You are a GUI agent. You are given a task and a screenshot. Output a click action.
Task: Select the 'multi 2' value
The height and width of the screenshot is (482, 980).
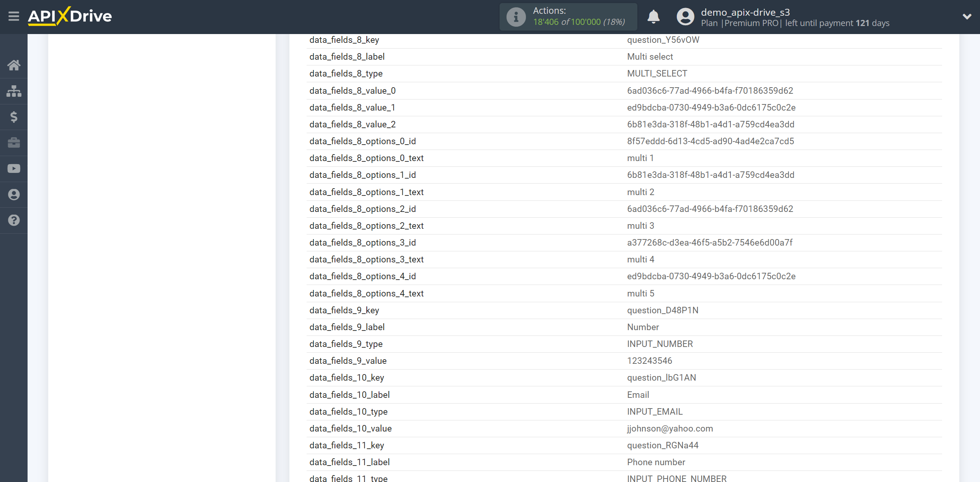pos(640,192)
